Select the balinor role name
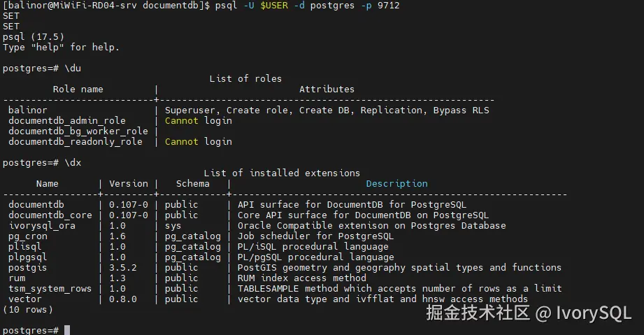Viewport: 644px width, 335px height. point(27,111)
